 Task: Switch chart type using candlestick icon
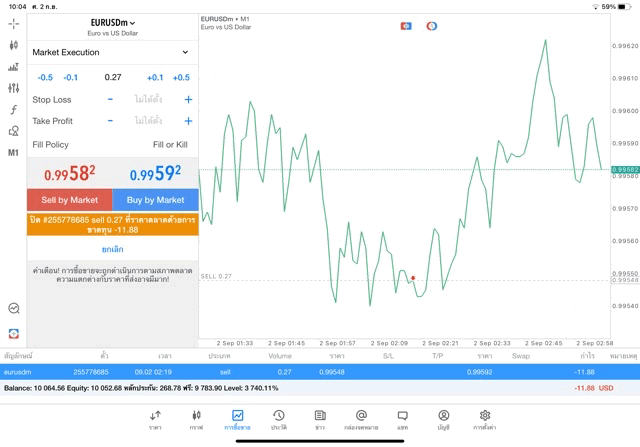coord(13,45)
